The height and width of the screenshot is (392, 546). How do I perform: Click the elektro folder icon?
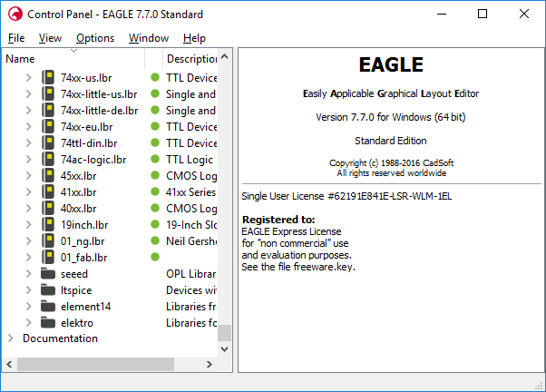(x=48, y=323)
